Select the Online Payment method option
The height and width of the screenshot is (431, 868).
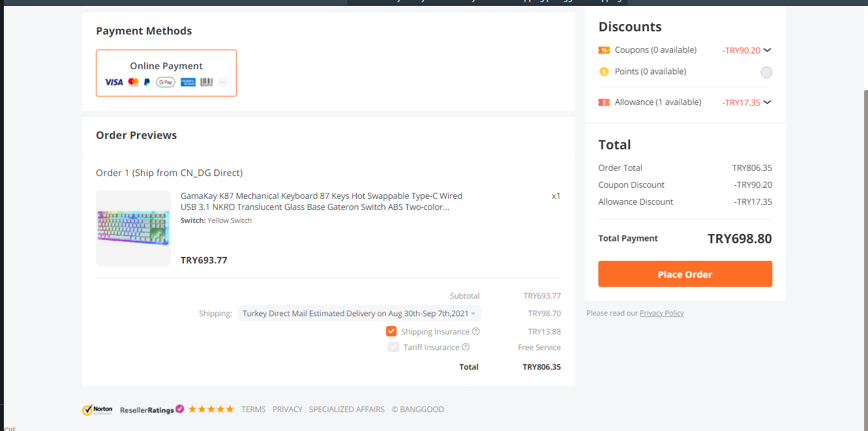(x=166, y=73)
